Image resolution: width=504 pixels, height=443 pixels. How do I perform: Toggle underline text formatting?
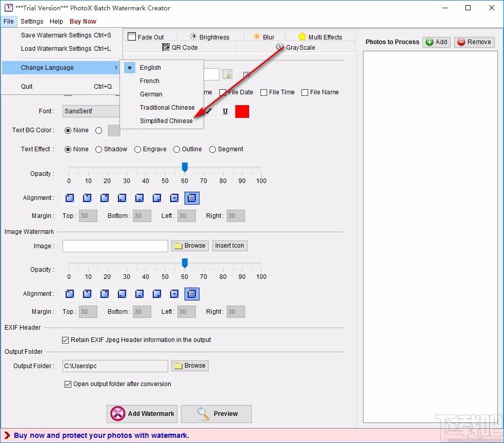225,111
